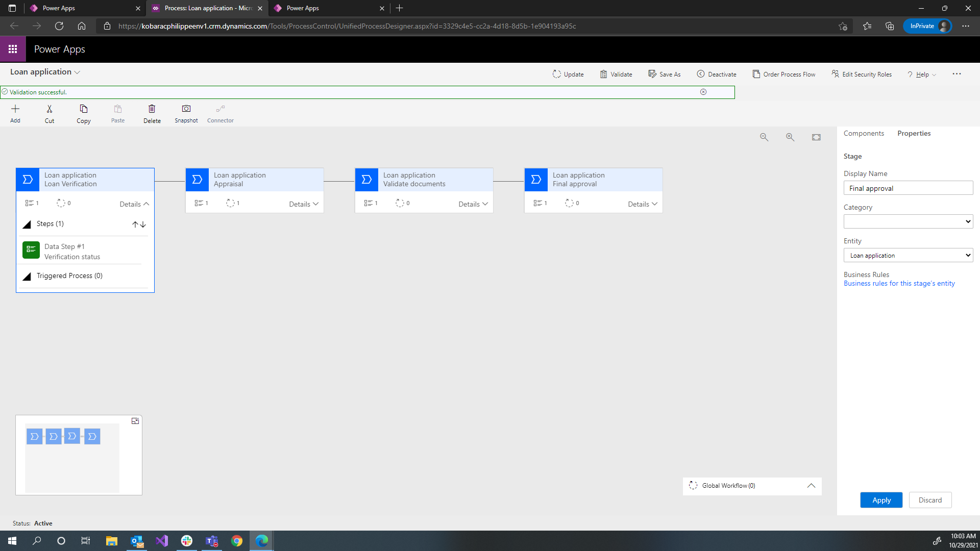Open Edit Security Roles
The width and height of the screenshot is (980, 551).
[x=862, y=74]
